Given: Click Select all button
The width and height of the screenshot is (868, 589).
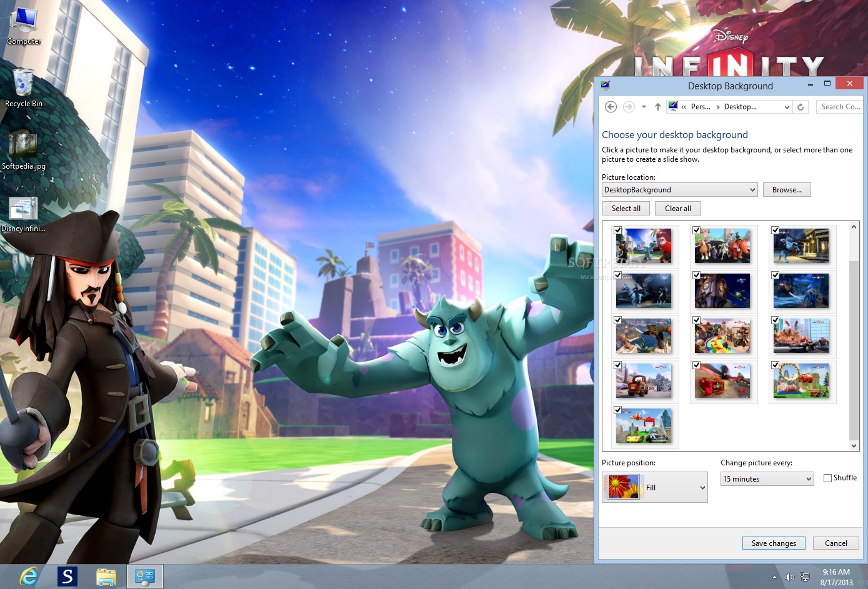Looking at the screenshot, I should [x=626, y=209].
